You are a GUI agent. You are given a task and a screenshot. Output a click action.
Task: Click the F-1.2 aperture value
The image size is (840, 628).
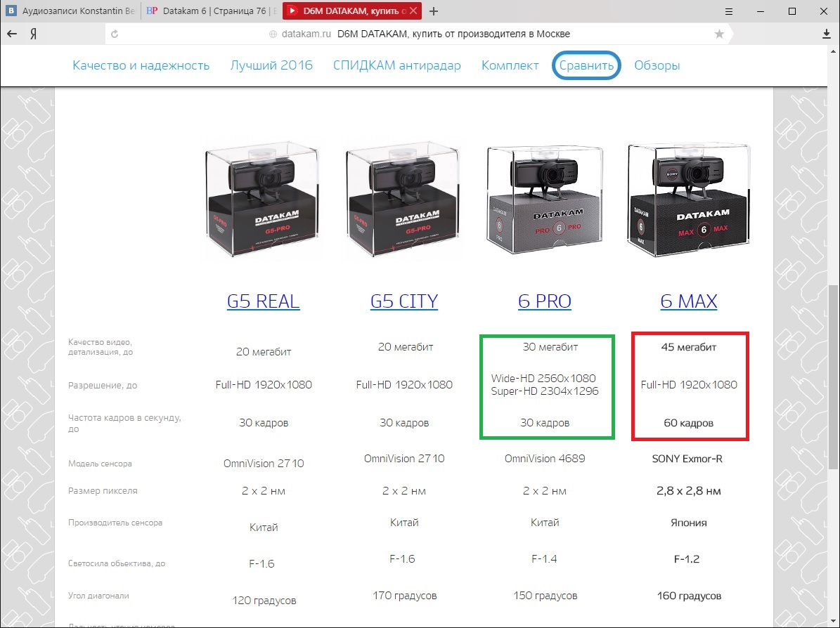point(687,559)
